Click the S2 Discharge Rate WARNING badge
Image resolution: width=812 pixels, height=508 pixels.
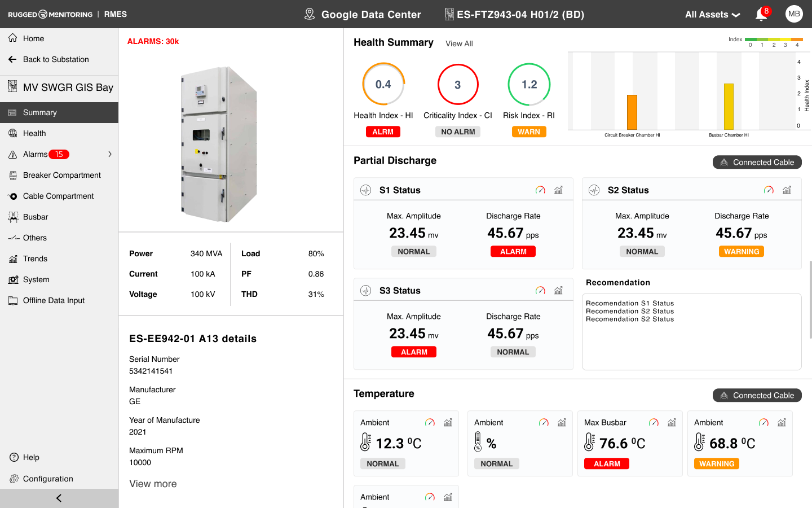pos(742,252)
